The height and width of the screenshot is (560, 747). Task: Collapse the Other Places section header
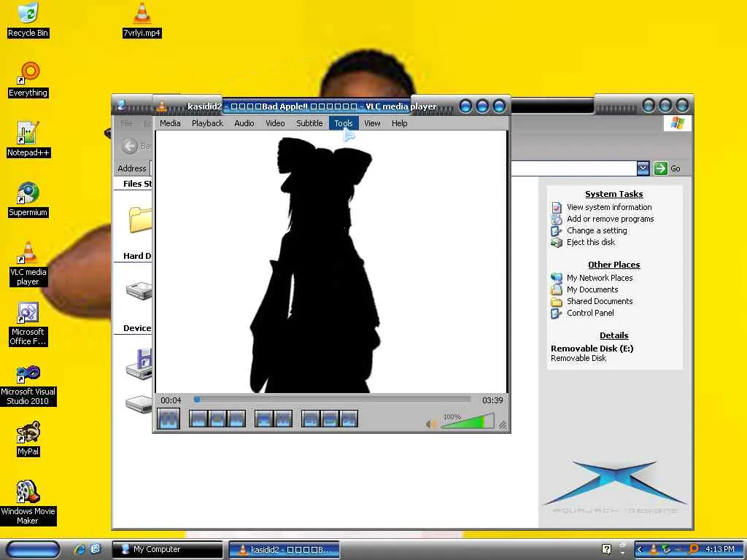pyautogui.click(x=614, y=265)
